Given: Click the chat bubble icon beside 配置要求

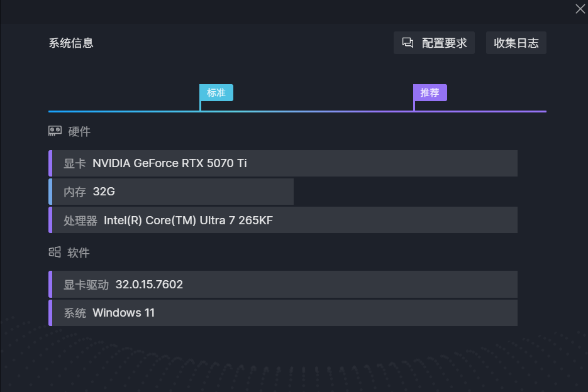Looking at the screenshot, I should point(408,43).
